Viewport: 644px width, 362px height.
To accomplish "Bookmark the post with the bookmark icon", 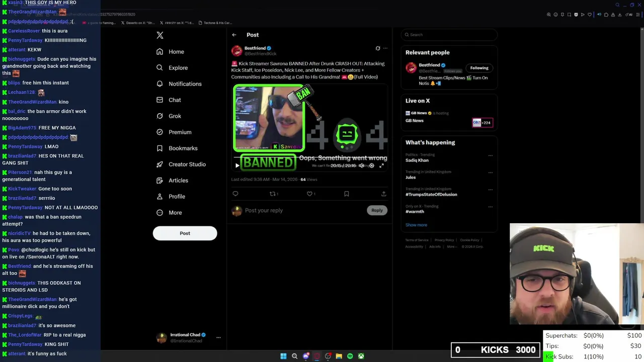I will tap(347, 194).
